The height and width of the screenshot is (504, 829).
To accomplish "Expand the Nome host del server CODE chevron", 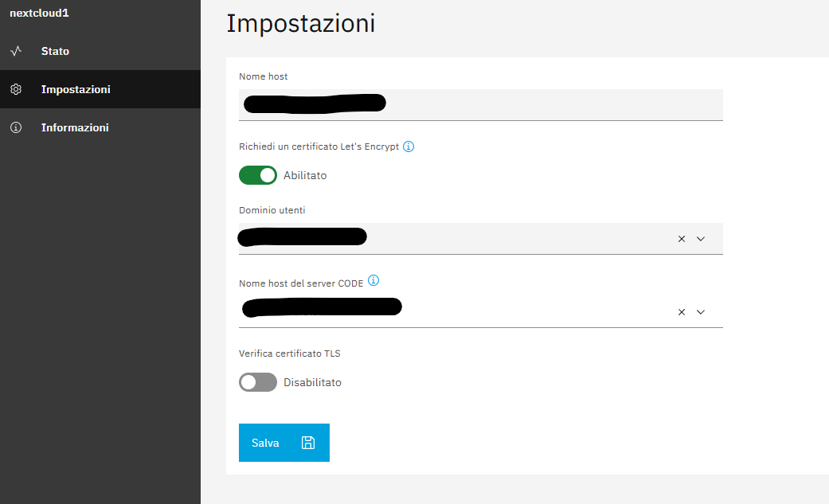I will coord(701,312).
